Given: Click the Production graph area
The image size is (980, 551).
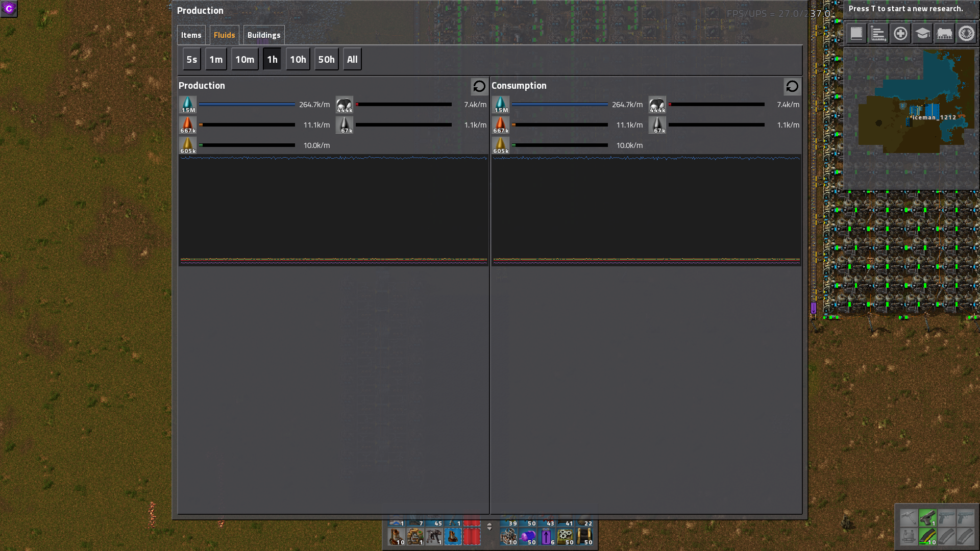Looking at the screenshot, I should coord(333,210).
